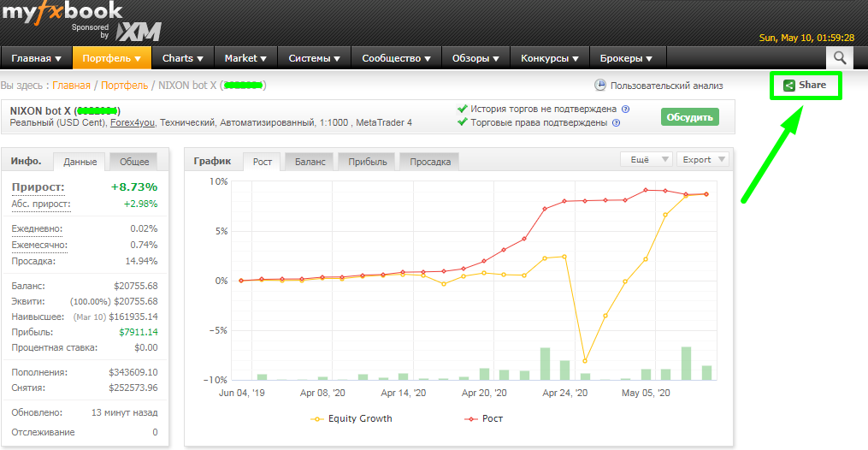Screen dimensions: 868x450
Task: Click help icon beside trading history status
Action: 625,109
